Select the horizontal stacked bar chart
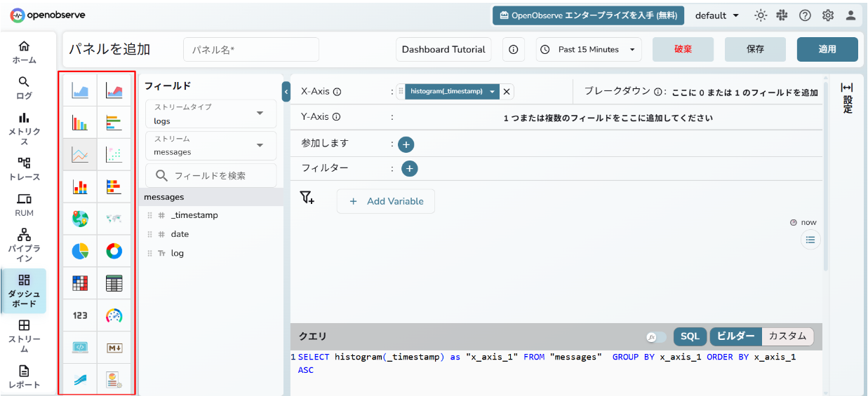This screenshot has width=868, height=396. point(114,187)
